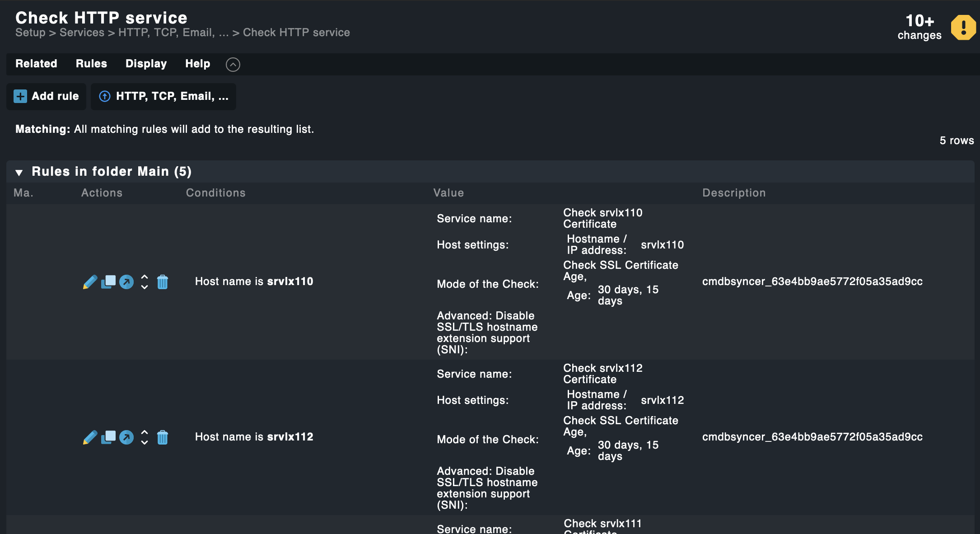This screenshot has width=980, height=534.
Task: Click drag handle arrows for srvlx112 rule
Action: (145, 437)
